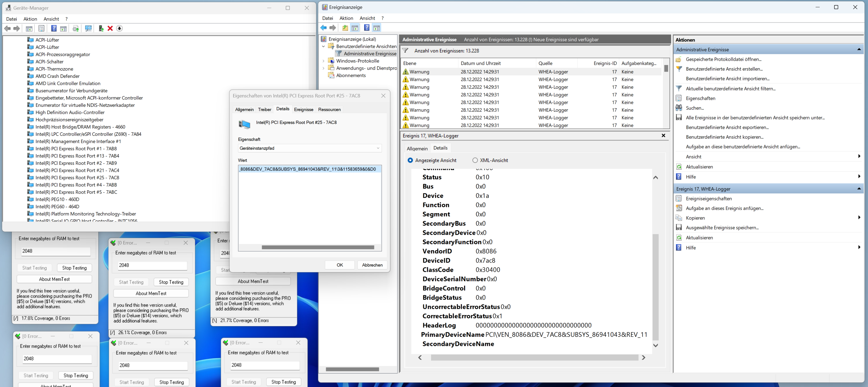
Task: Select Angezeigte Ansicht radio button
Action: click(x=410, y=160)
